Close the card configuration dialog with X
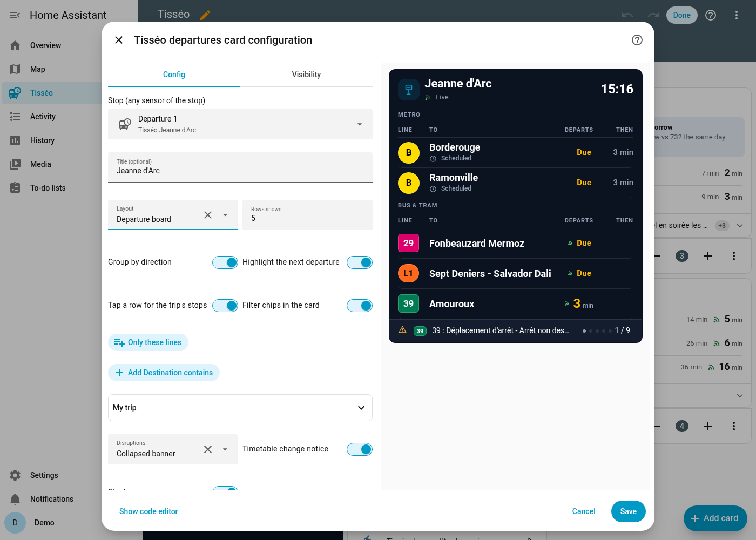This screenshot has width=756, height=540. pyautogui.click(x=119, y=40)
